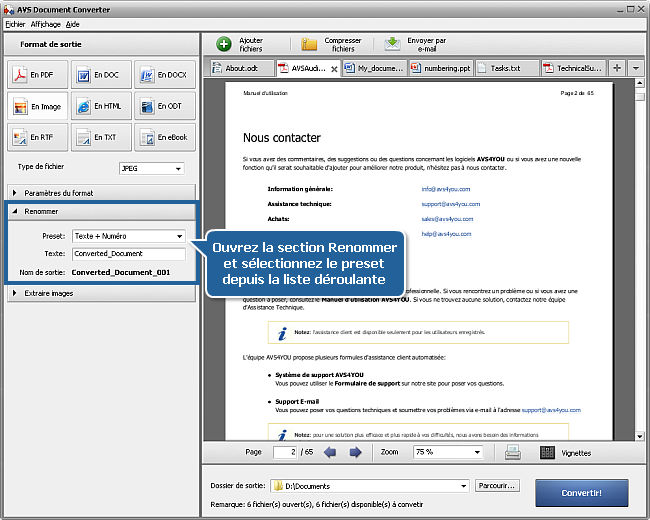Click the info@avs4you.com link
Image resolution: width=650 pixels, height=520 pixels.
[x=446, y=189]
